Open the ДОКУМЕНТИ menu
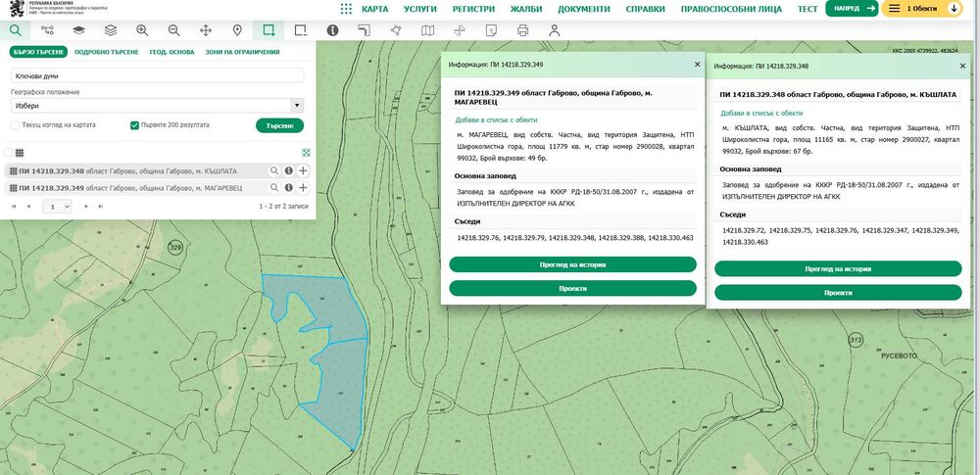The image size is (980, 475). (584, 10)
